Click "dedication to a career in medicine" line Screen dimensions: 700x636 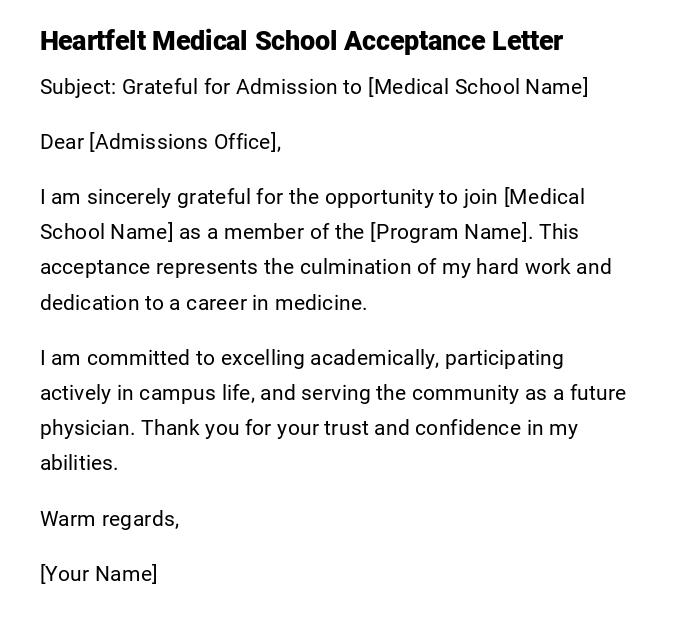pyautogui.click(x=203, y=303)
